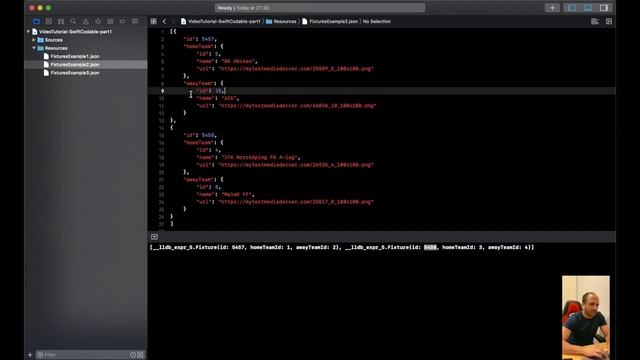
Task: Open the editor options lines icon
Action: (x=595, y=21)
